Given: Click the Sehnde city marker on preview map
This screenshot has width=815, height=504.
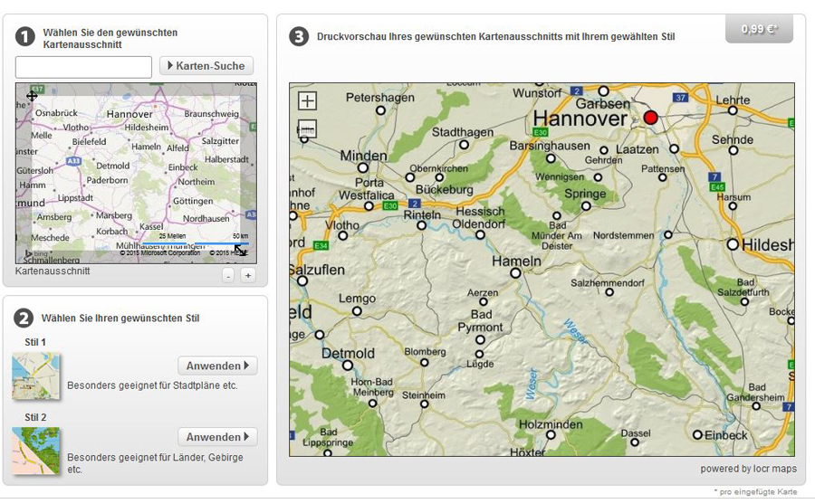Looking at the screenshot, I should tap(733, 151).
